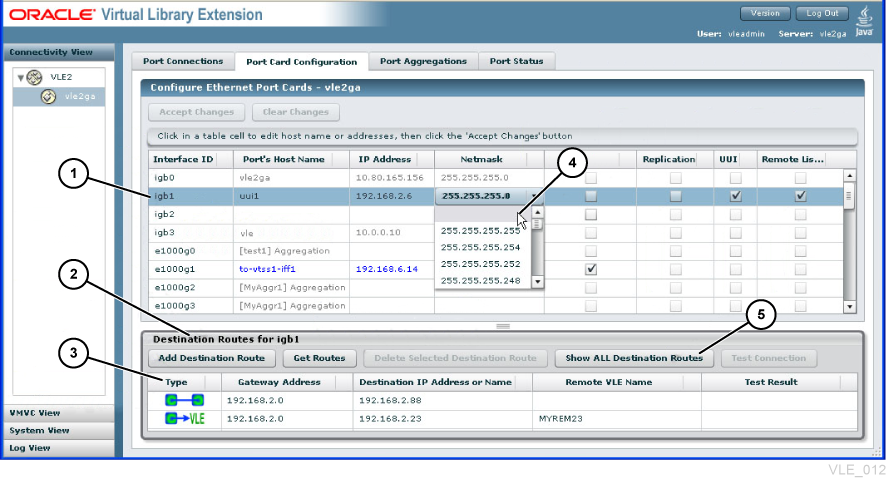Click the node-to-VLE route type icon
The height and width of the screenshot is (479, 886).
click(184, 419)
